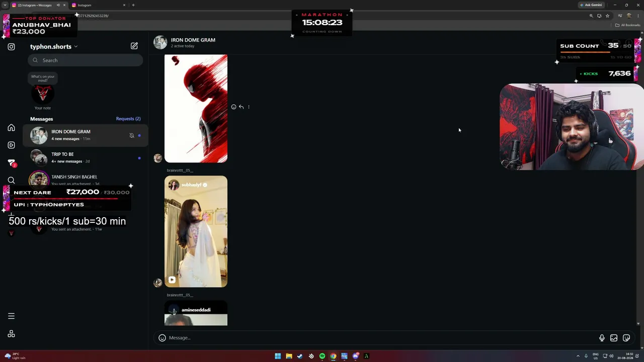Open Chrome tab search dropdown

[x=5, y=5]
